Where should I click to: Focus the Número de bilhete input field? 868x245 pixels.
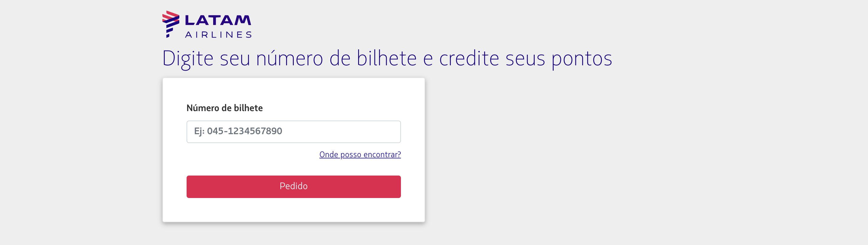pos(293,132)
